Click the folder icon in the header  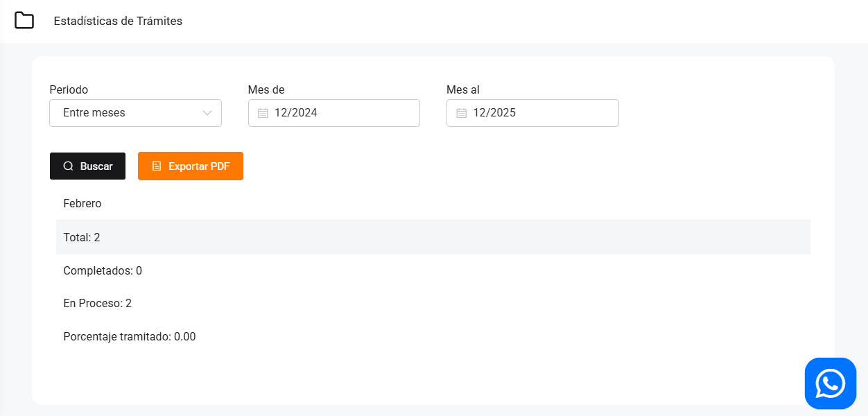pos(24,21)
